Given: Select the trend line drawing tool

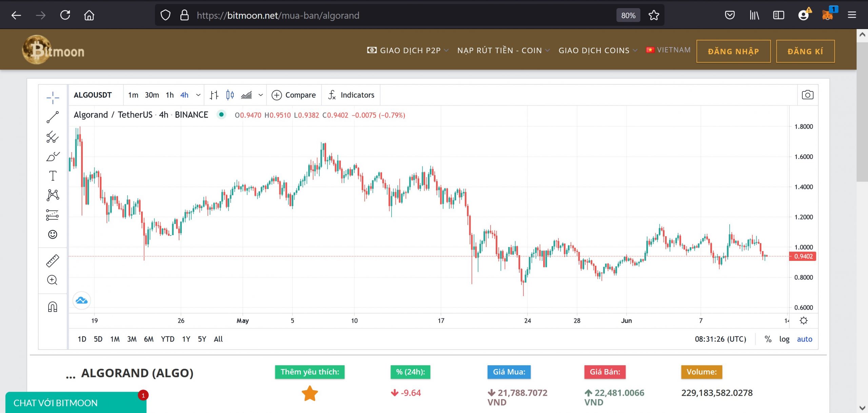Looking at the screenshot, I should click(53, 117).
